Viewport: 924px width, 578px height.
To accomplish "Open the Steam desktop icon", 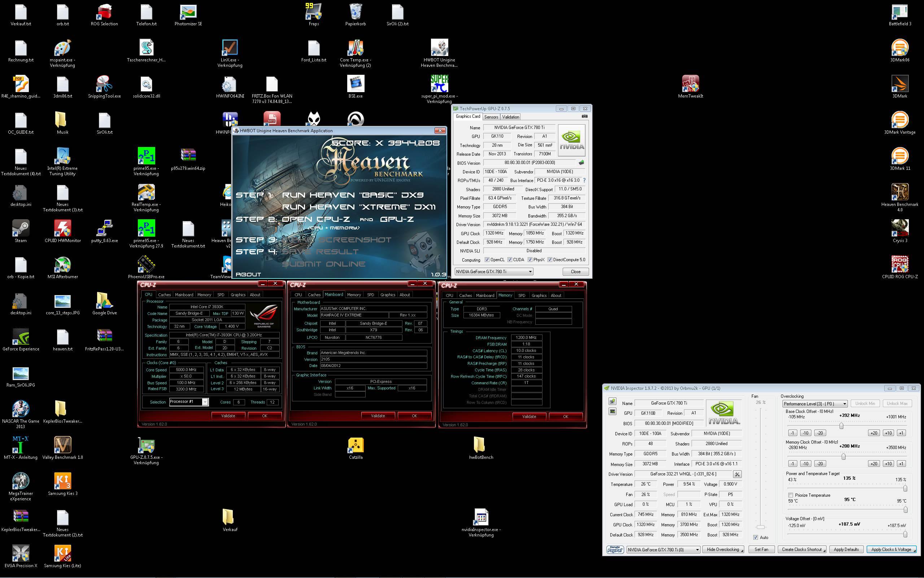I will tap(21, 232).
